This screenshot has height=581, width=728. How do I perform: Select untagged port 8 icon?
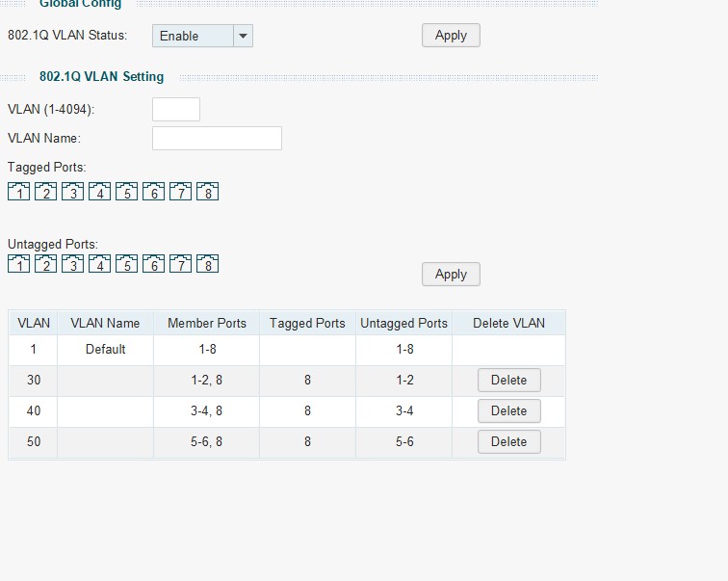pyautogui.click(x=207, y=263)
